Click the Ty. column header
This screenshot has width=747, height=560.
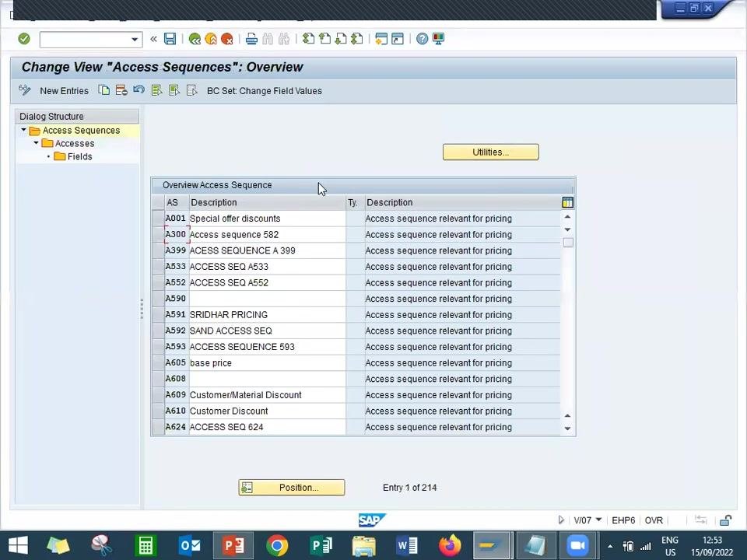(353, 202)
